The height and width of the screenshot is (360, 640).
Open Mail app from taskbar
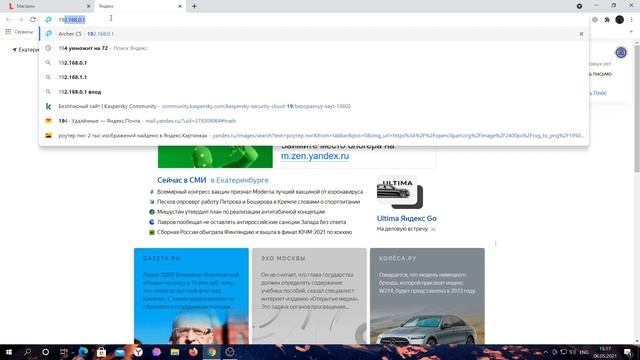pyautogui.click(x=120, y=352)
